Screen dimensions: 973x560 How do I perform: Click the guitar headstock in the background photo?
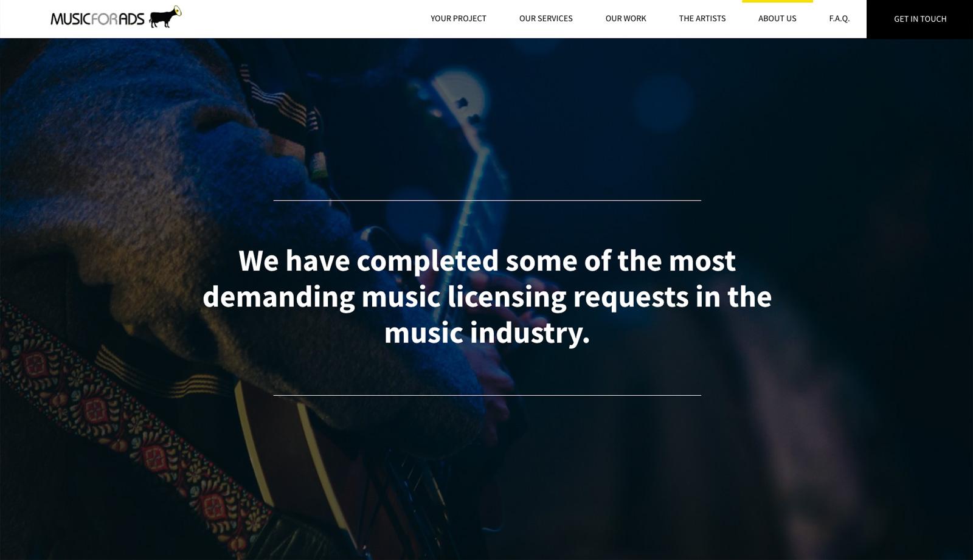coord(459,100)
